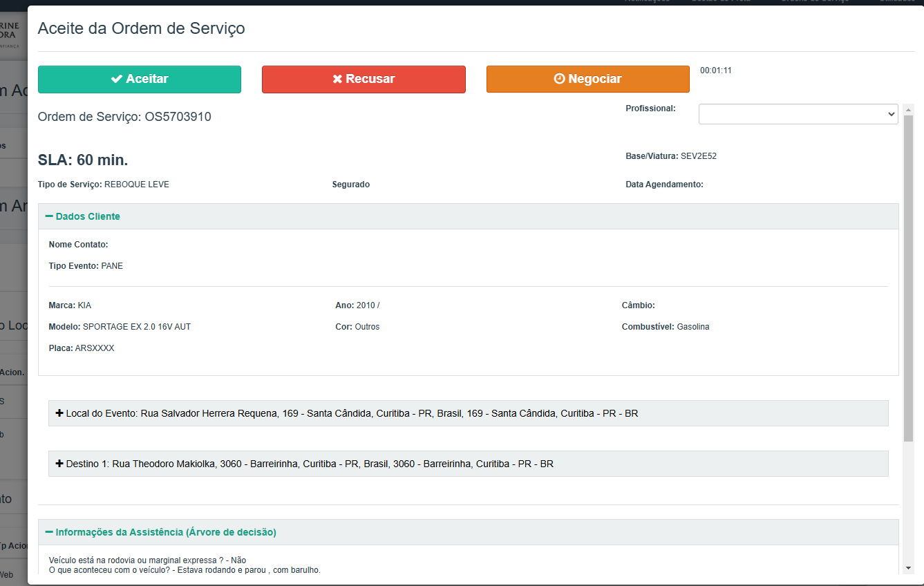Click the Base/Viatura value SEV2E52
The width and height of the screenshot is (924, 586).
coord(698,156)
